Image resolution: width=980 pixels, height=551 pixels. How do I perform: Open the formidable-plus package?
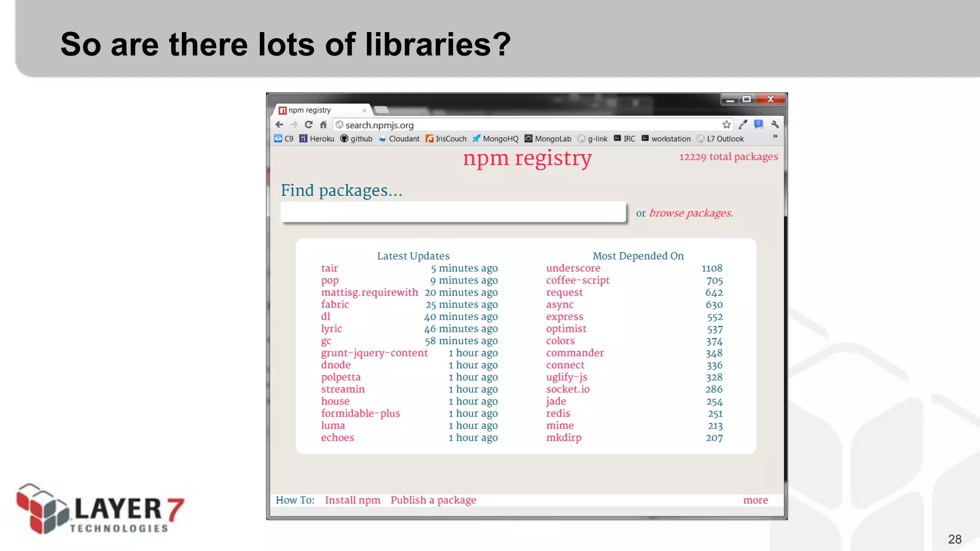tap(360, 413)
